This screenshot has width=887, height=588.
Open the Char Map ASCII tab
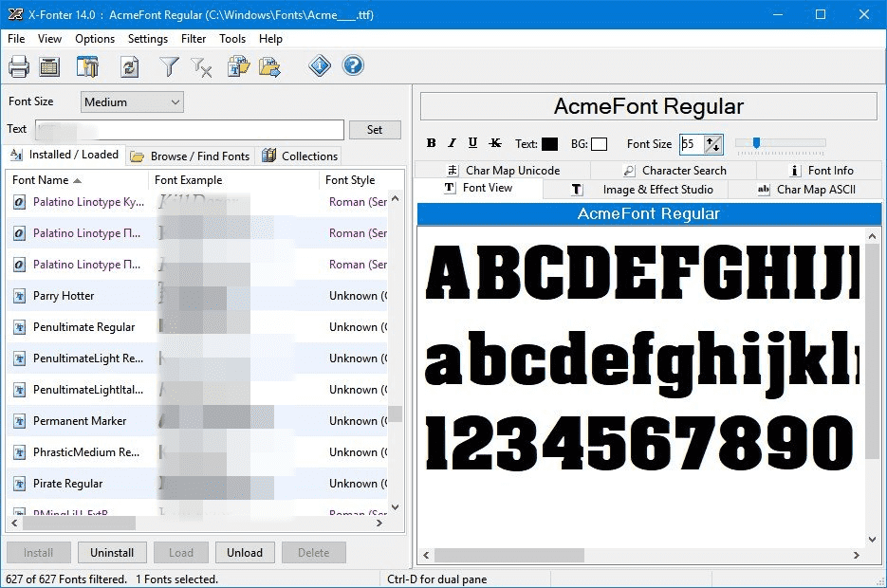[x=806, y=190]
